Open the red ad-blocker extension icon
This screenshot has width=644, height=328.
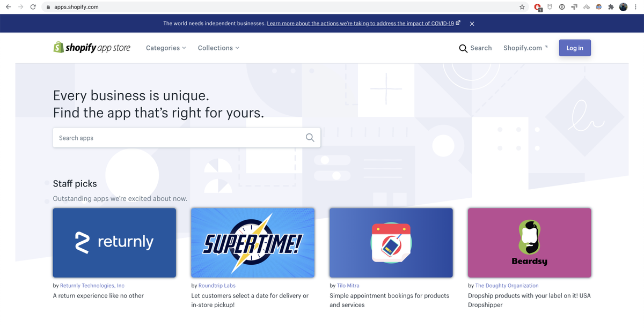tap(538, 7)
